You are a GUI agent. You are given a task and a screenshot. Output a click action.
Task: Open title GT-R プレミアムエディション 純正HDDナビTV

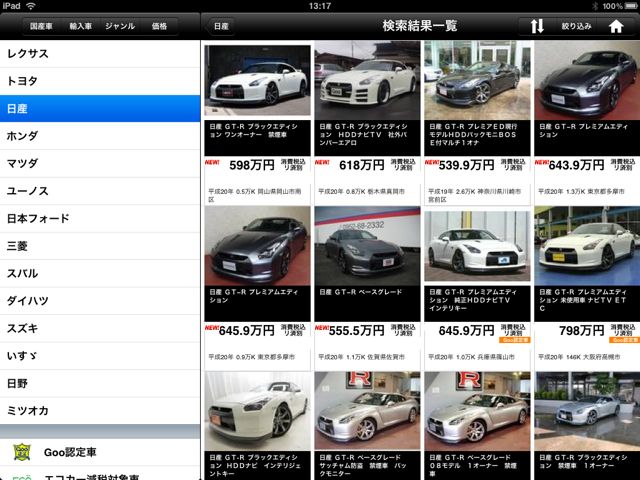[473, 300]
